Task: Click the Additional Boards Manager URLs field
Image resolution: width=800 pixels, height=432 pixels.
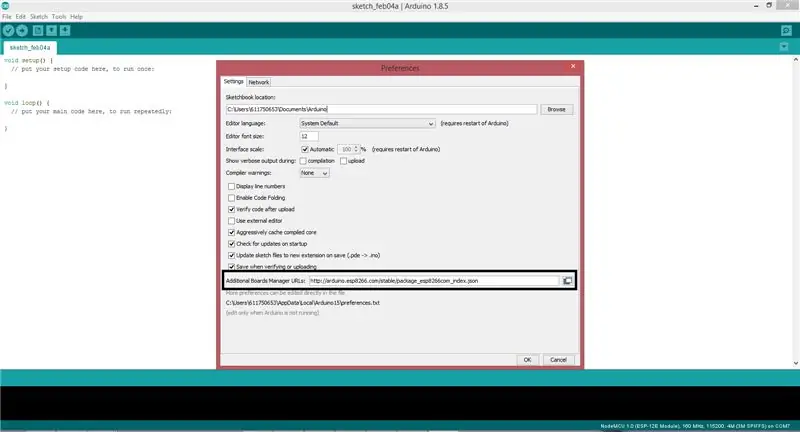Action: point(434,281)
